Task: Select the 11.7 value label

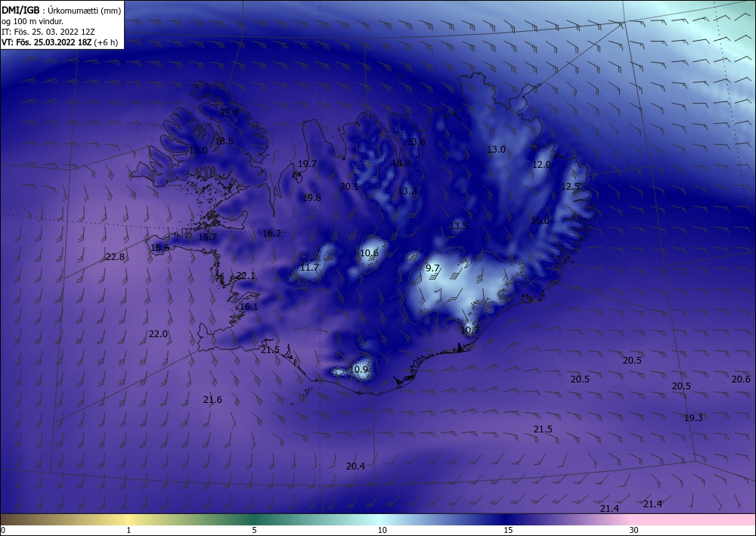Action: 309,268
